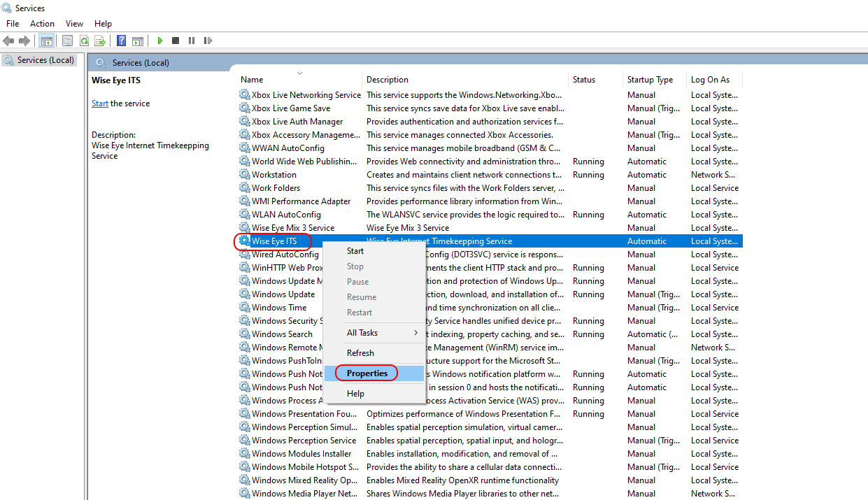This screenshot has width=868, height=500.
Task: Click the Stop Service toolbar square icon
Action: 176,41
